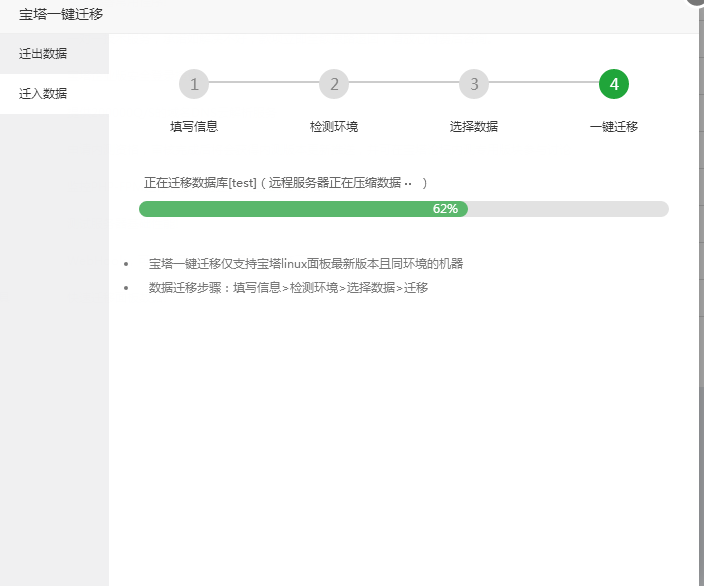Viewport: 704px width, 586px height.
Task: Click step 2 circle 检测环境
Action: (x=334, y=84)
